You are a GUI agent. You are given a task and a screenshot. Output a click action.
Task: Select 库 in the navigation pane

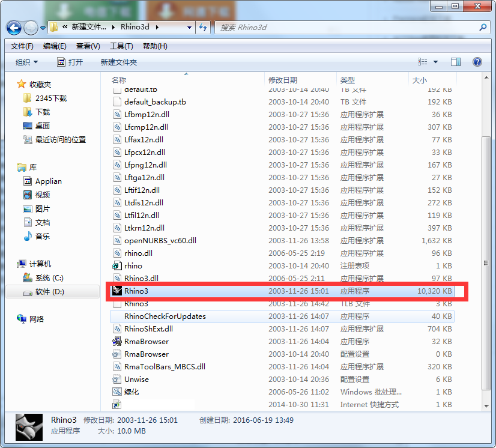[x=33, y=168]
